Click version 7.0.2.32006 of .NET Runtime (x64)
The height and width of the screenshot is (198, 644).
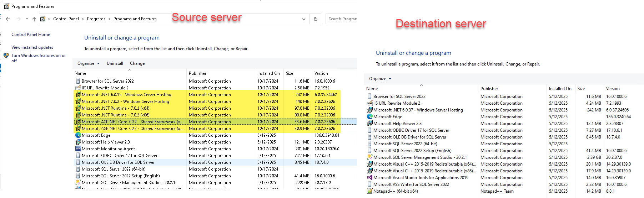pos(324,108)
